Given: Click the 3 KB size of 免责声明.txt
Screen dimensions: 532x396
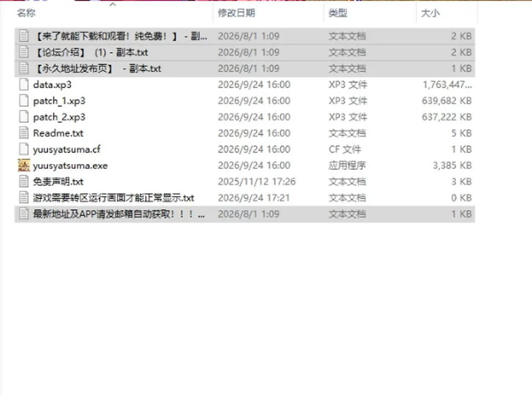Looking at the screenshot, I should tap(462, 182).
